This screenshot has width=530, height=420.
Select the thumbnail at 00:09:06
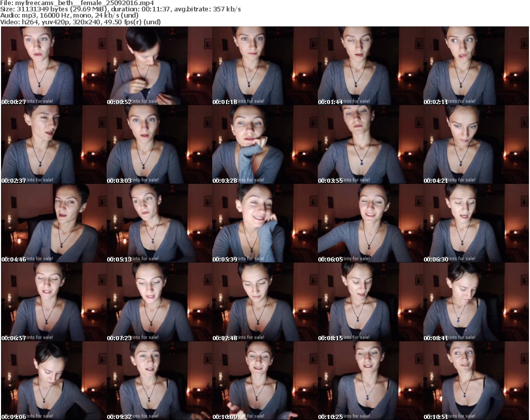(x=54, y=381)
